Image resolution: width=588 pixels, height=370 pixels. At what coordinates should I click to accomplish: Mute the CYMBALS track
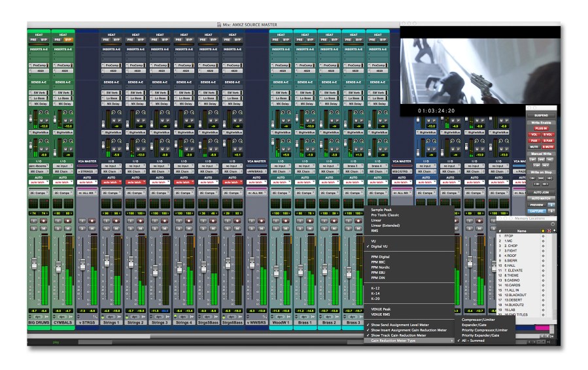tap(69, 228)
